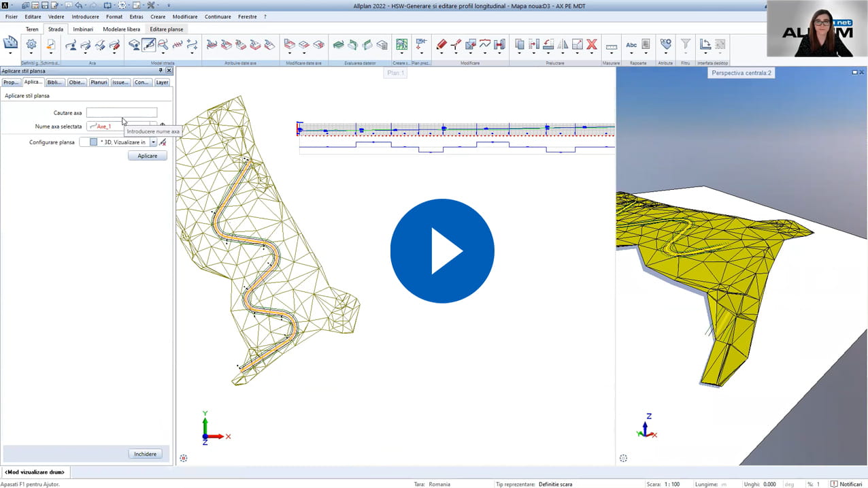Click the Unghi 0.000 value in status bar

click(x=769, y=484)
